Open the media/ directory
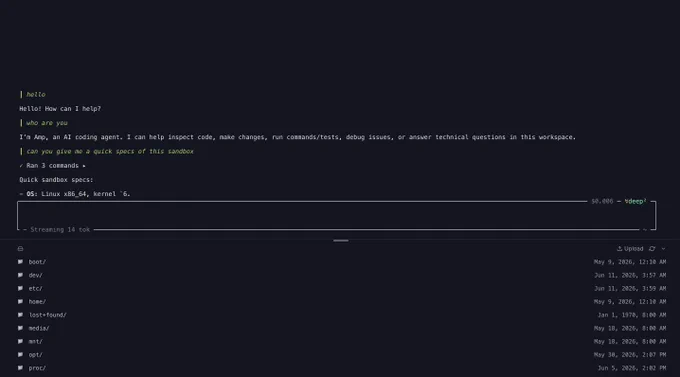This screenshot has width=680, height=377. point(39,328)
